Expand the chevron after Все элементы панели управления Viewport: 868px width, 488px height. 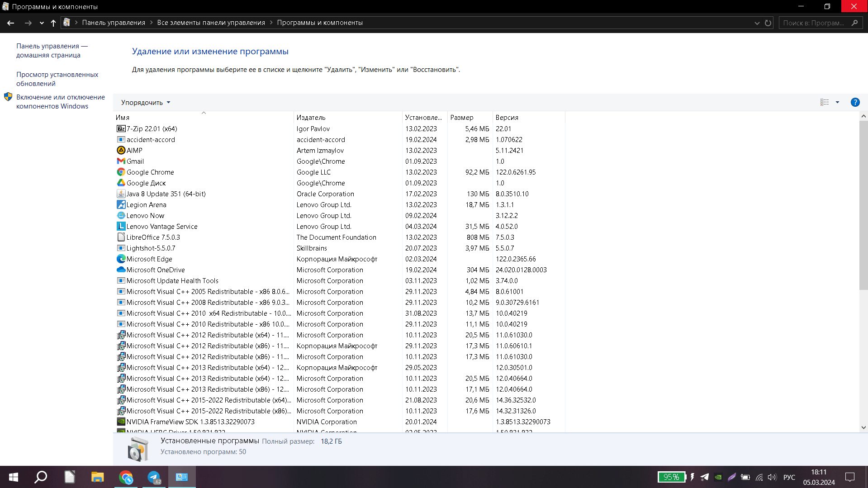coord(271,23)
